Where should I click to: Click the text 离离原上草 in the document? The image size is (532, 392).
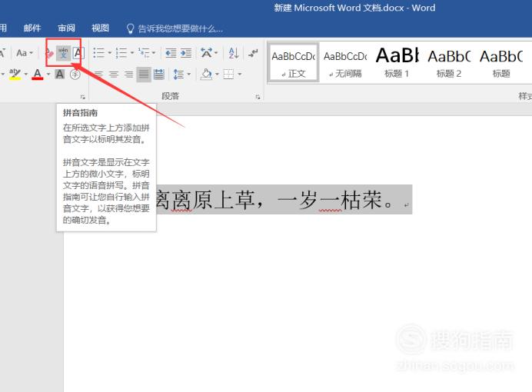pos(204,200)
